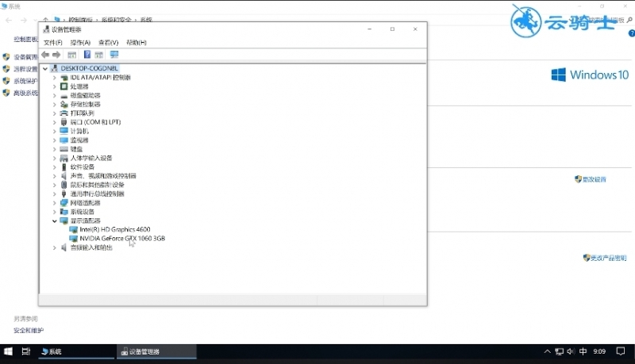Expand the 系统设备 category arrow
The width and height of the screenshot is (635, 364).
[54, 212]
